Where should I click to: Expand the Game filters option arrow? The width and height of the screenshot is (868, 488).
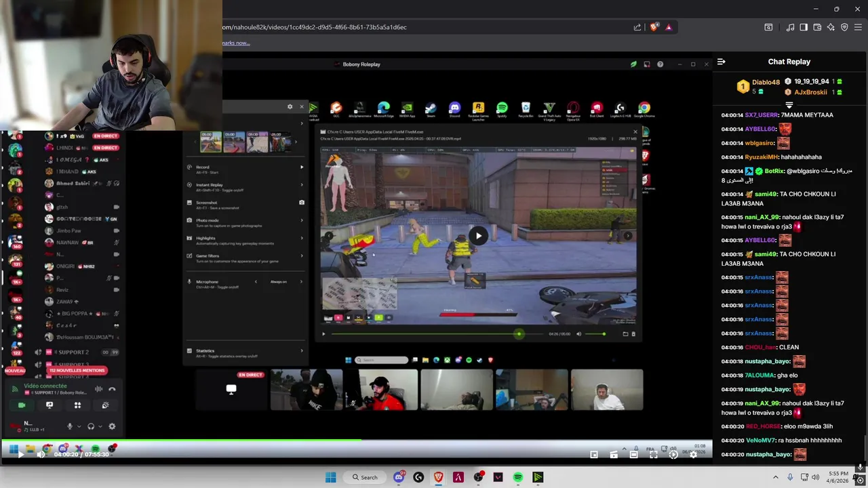(x=302, y=256)
